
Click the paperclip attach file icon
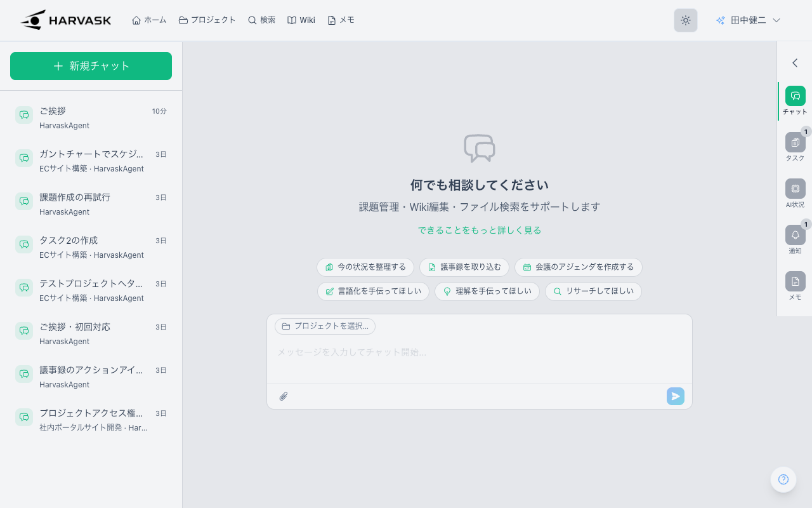tap(284, 396)
